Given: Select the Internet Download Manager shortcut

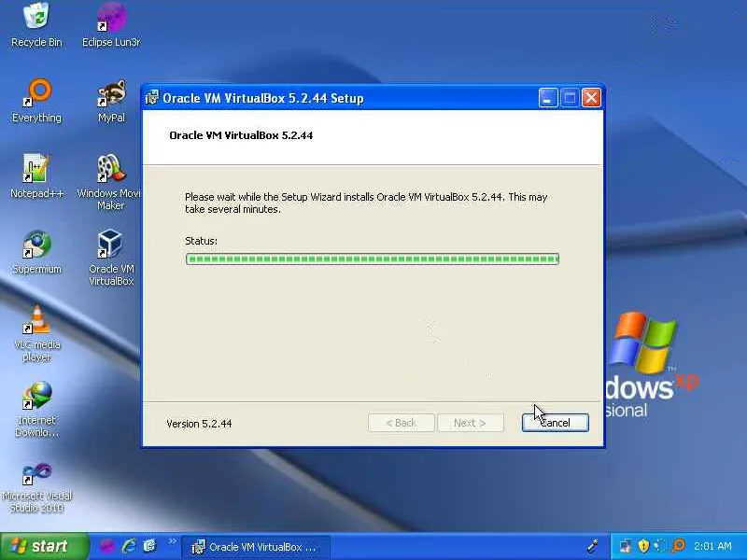Looking at the screenshot, I should [36, 409].
